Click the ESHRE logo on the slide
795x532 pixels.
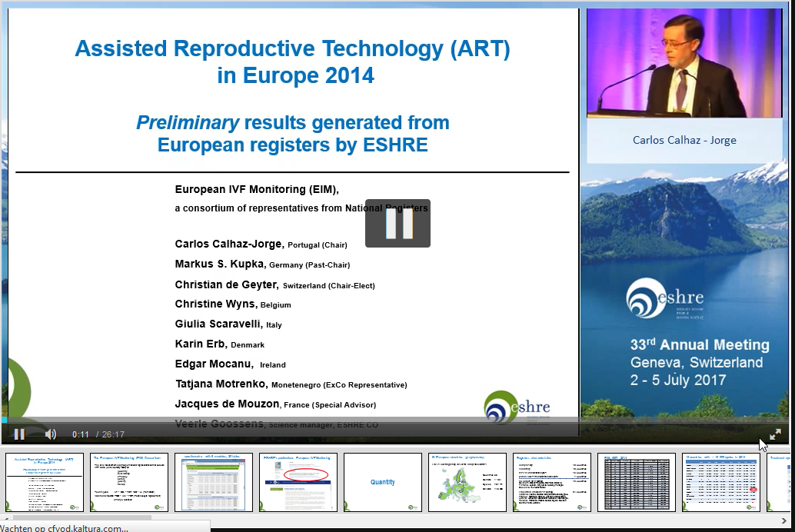[517, 407]
